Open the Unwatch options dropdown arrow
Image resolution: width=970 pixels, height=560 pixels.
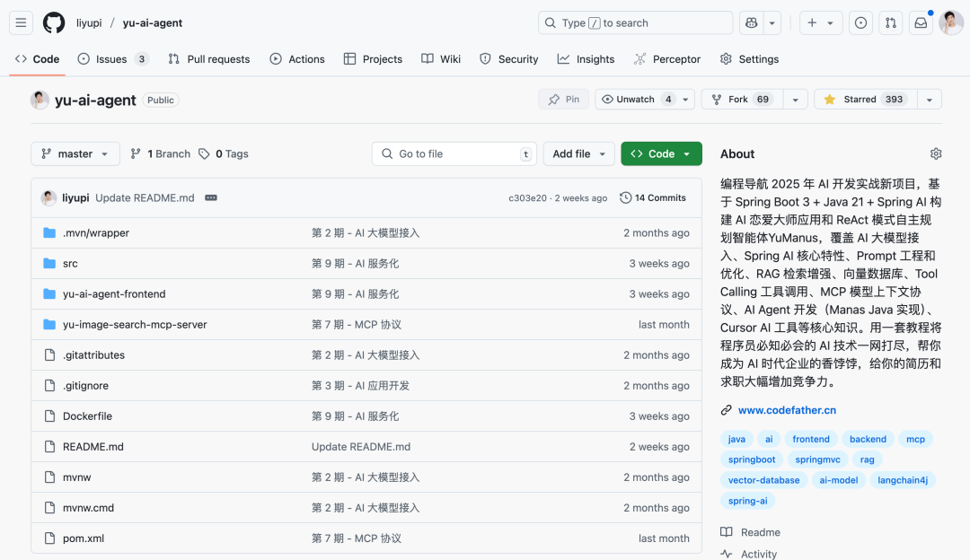coord(685,100)
